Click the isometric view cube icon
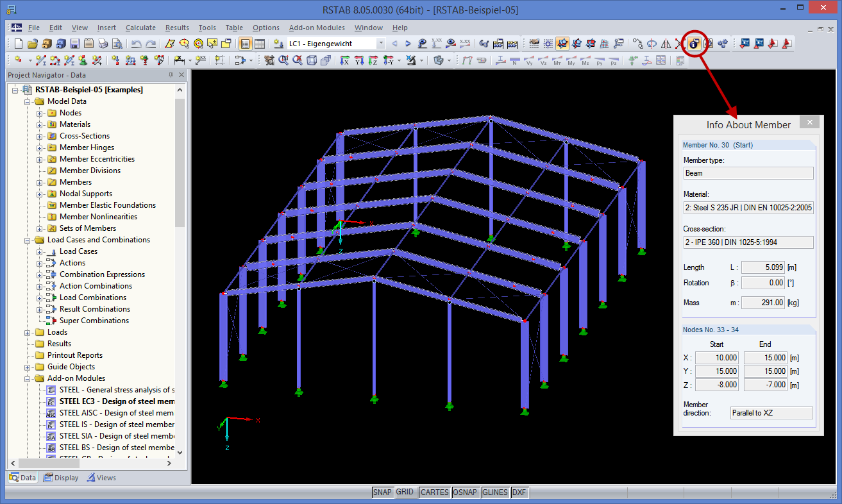 (312, 60)
